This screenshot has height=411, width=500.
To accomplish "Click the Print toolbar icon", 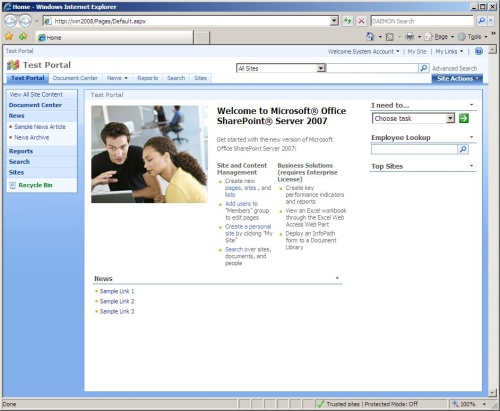I will 410,36.
